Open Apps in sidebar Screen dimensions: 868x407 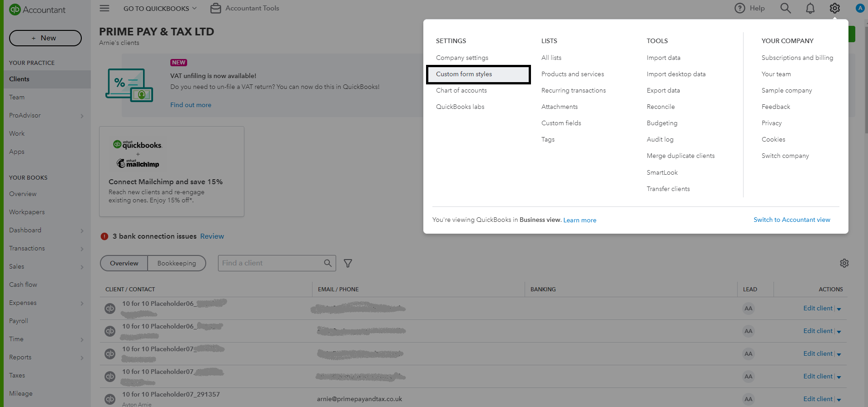pos(17,152)
